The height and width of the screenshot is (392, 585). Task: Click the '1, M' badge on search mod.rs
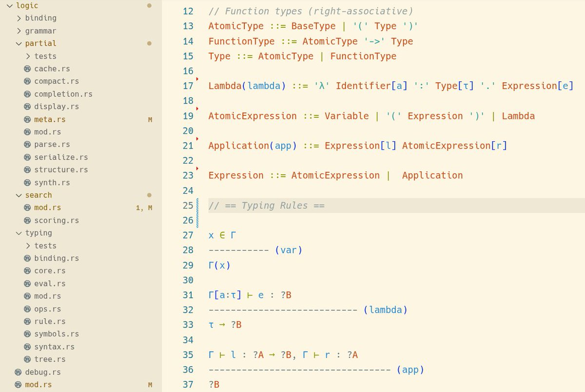click(144, 208)
